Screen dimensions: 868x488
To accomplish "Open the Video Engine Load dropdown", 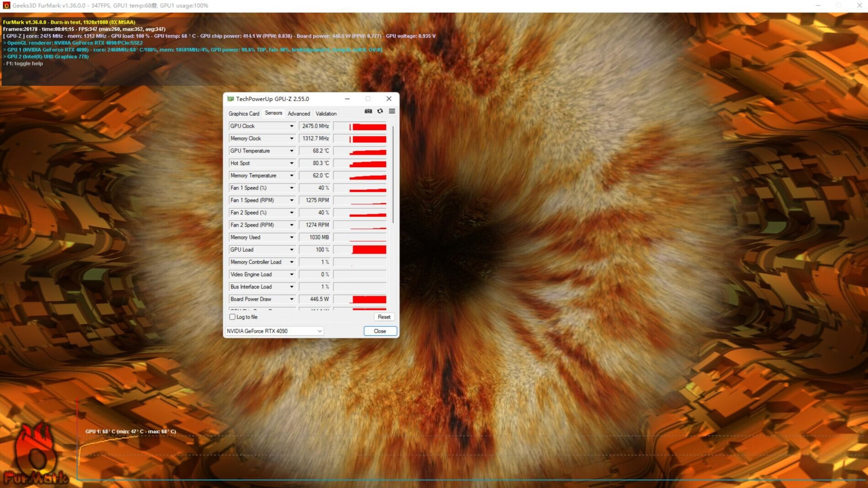I will (291, 274).
